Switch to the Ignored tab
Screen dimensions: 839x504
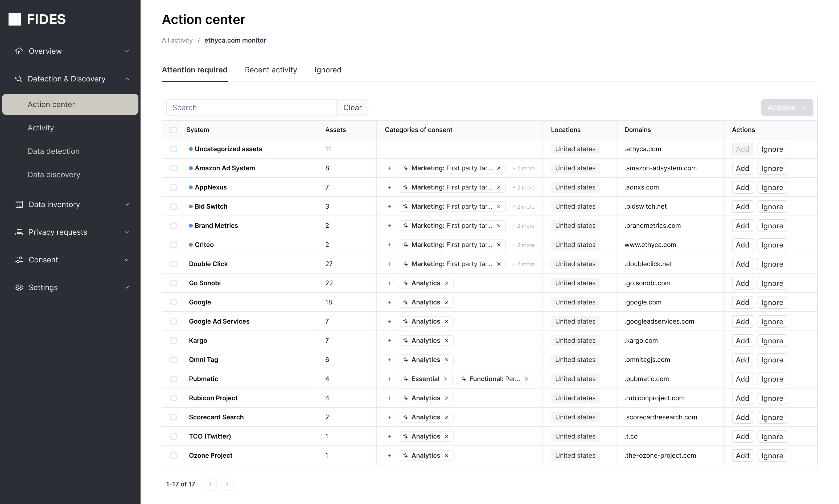pos(328,70)
